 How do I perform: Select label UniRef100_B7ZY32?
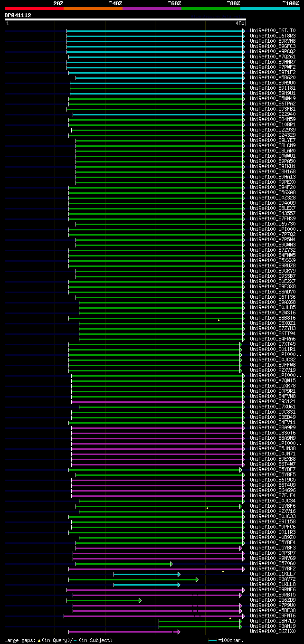[273, 250]
